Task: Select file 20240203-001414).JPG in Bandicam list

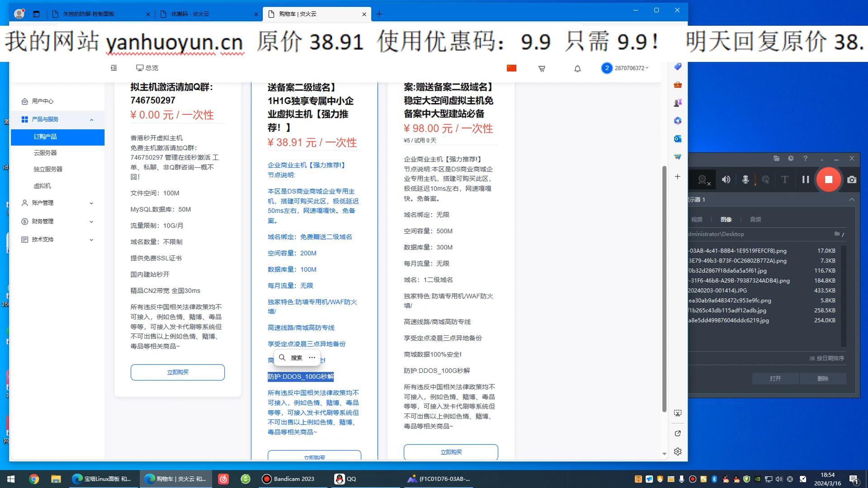Action: point(762,291)
